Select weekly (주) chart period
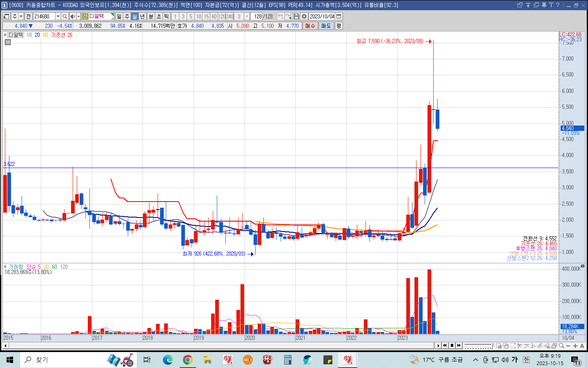Viewport: 588px width, 368px height. [x=127, y=16]
